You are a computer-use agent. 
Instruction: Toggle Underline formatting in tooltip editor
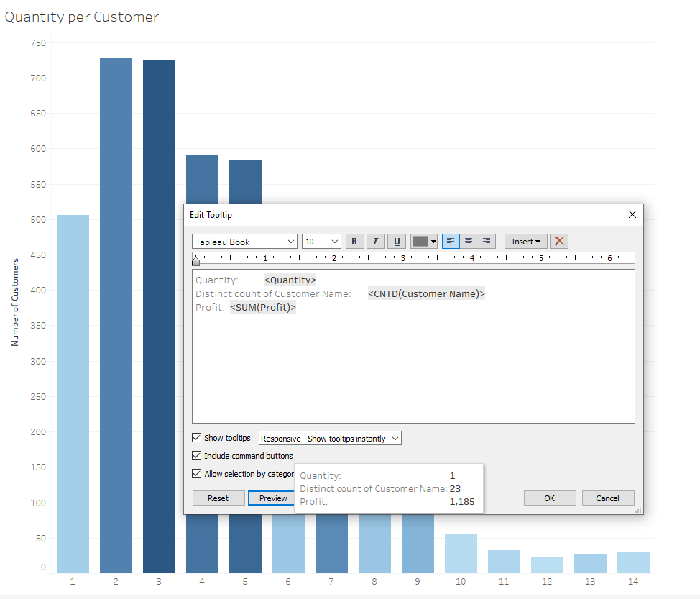point(397,241)
